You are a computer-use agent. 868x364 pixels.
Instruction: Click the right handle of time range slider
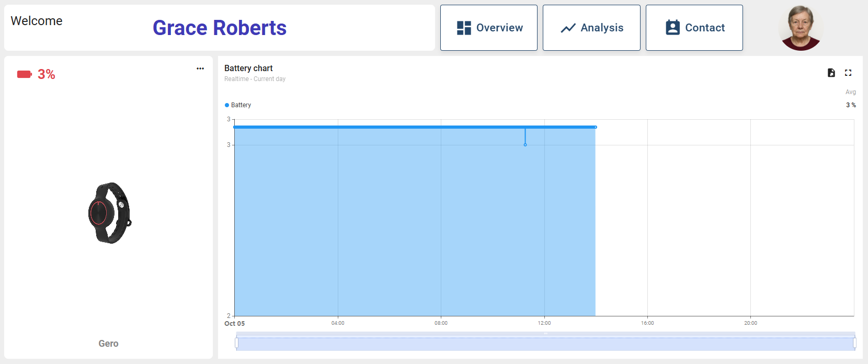[x=854, y=343]
